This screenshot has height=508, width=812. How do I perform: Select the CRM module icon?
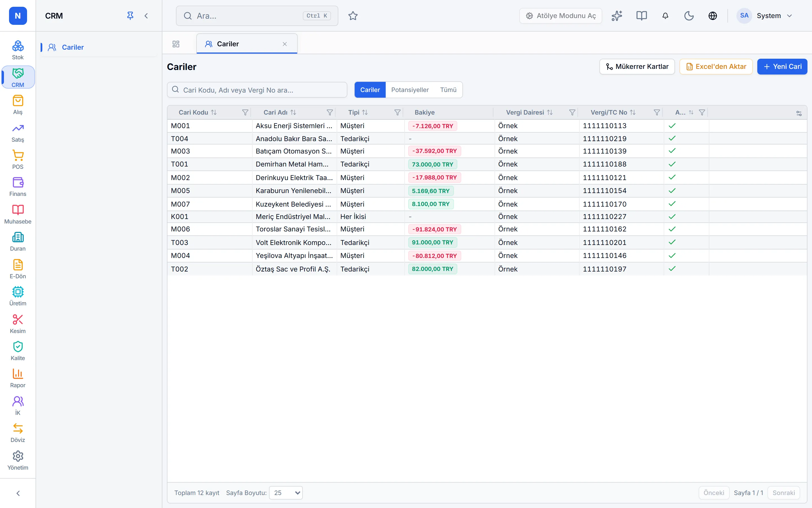pyautogui.click(x=18, y=77)
